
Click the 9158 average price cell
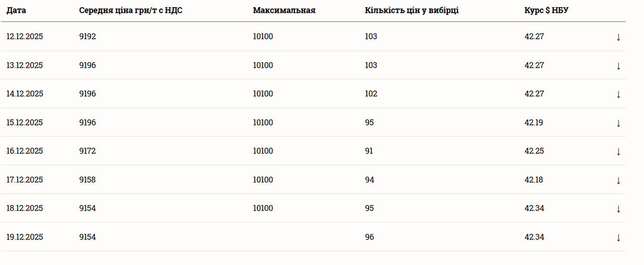tap(87, 180)
